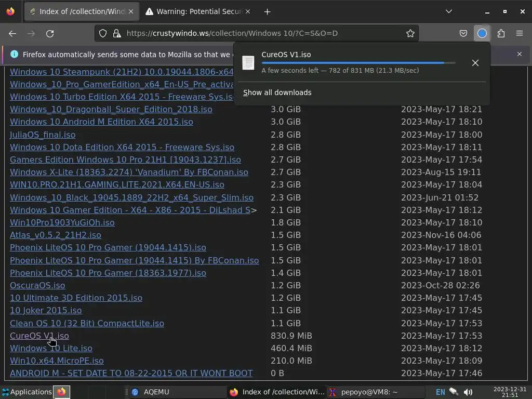
Task: Expand the list all tabs chevron
Action: coord(448,11)
